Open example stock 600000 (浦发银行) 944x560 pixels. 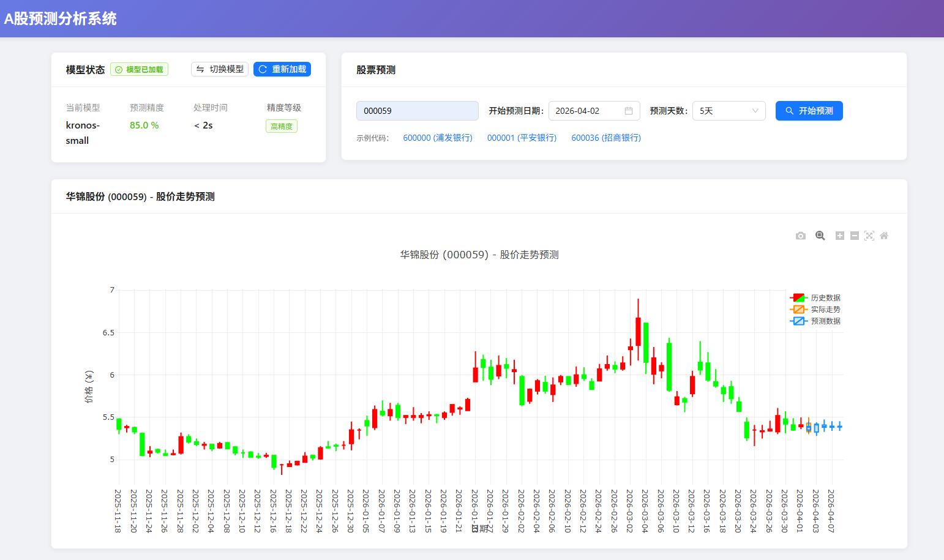pos(438,138)
